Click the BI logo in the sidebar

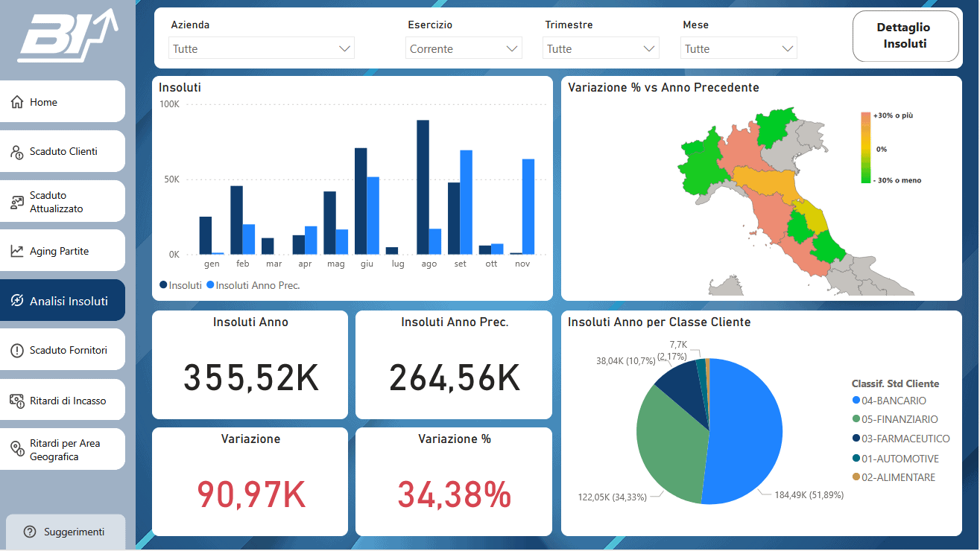pyautogui.click(x=68, y=36)
